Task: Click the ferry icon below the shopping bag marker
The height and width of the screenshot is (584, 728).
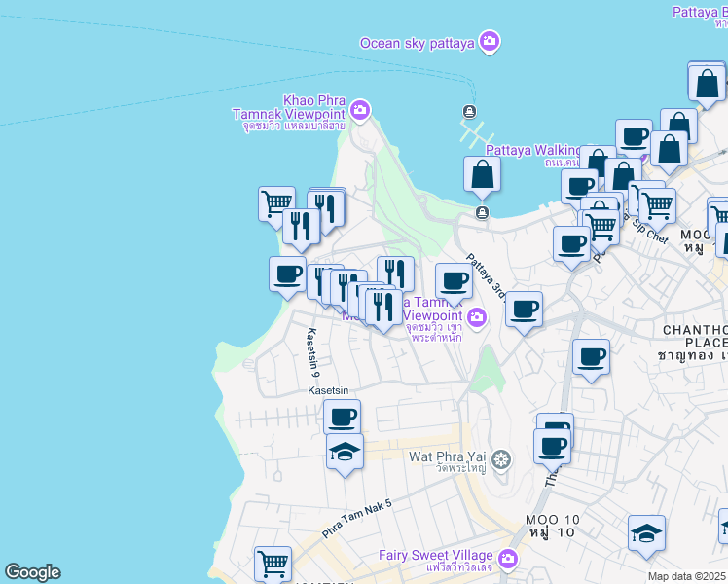Action: coord(483,212)
